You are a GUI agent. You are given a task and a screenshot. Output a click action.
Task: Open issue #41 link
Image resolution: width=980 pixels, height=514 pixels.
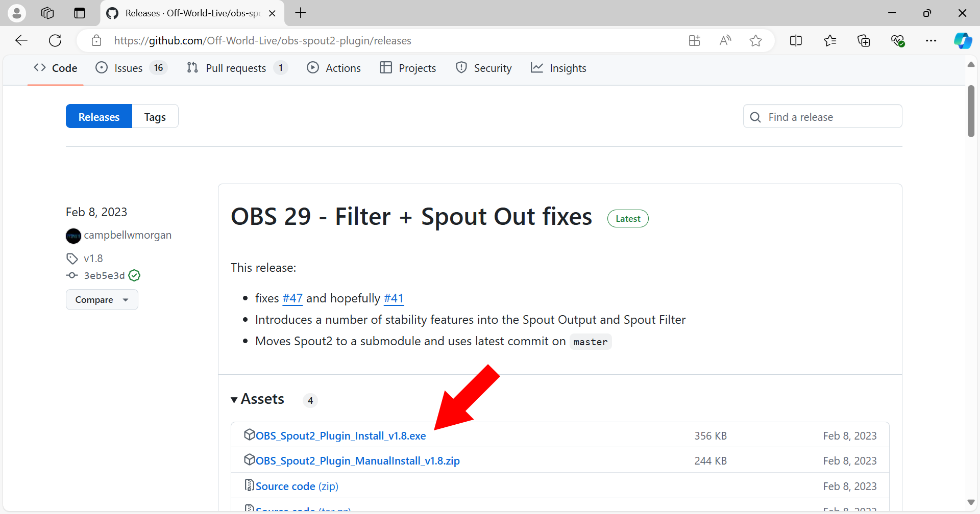394,298
